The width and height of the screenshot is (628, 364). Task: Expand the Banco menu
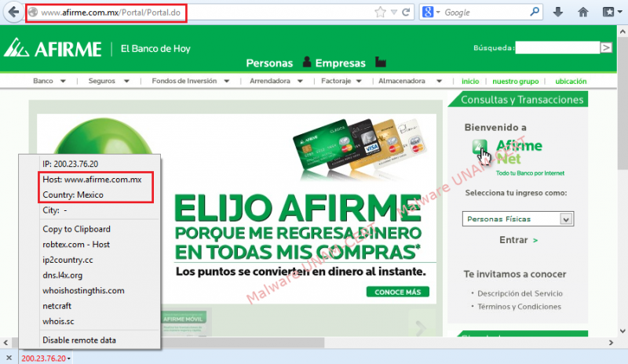(49, 81)
